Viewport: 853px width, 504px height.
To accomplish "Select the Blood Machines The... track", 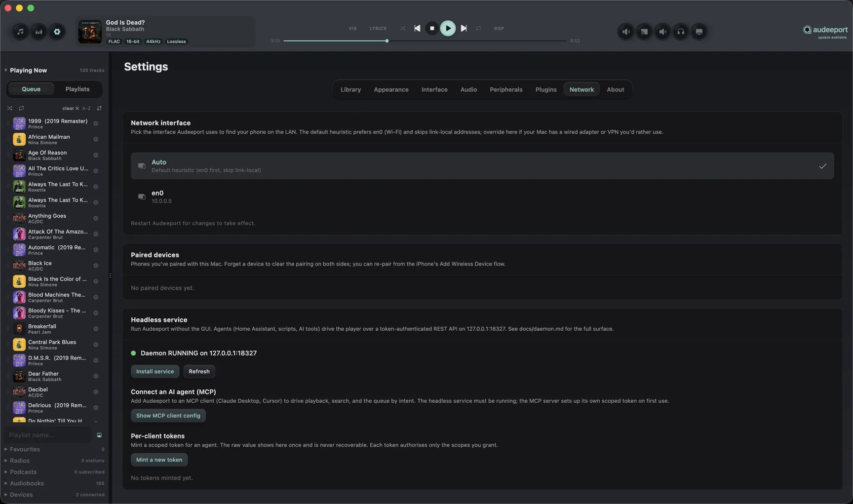I will (53, 297).
